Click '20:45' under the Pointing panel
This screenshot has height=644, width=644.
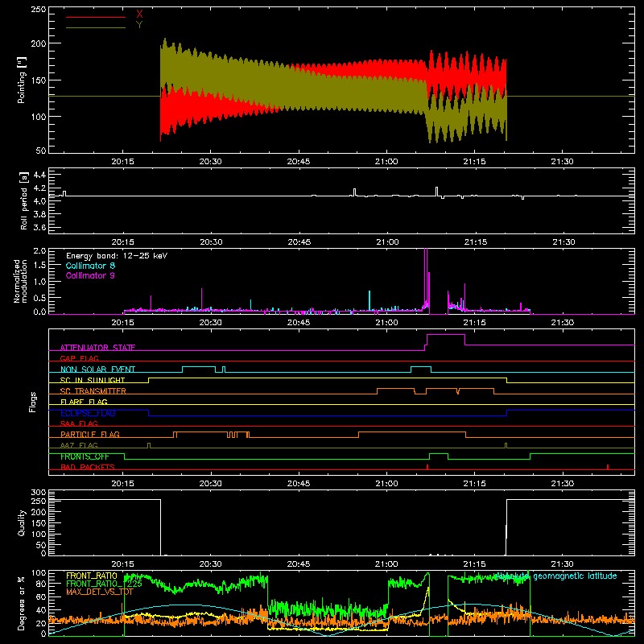click(298, 162)
